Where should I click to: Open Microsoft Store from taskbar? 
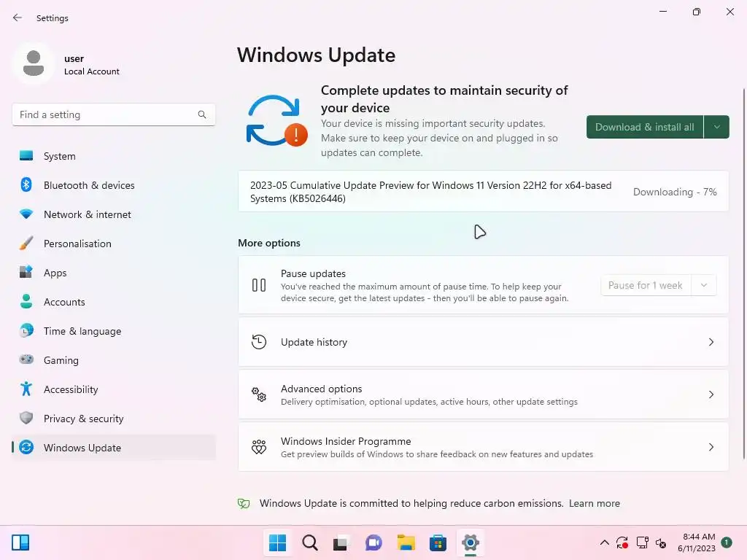tap(438, 542)
